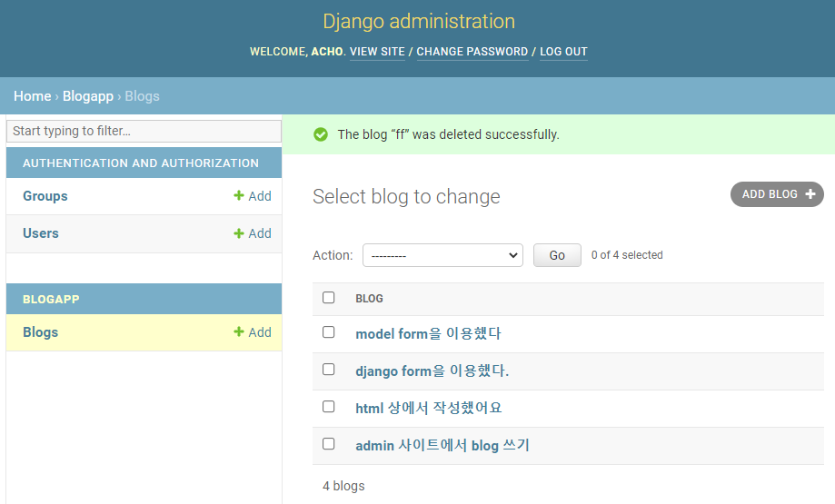Open blog 'html 상에서 작성했어요'
The image size is (835, 504).
(429, 409)
